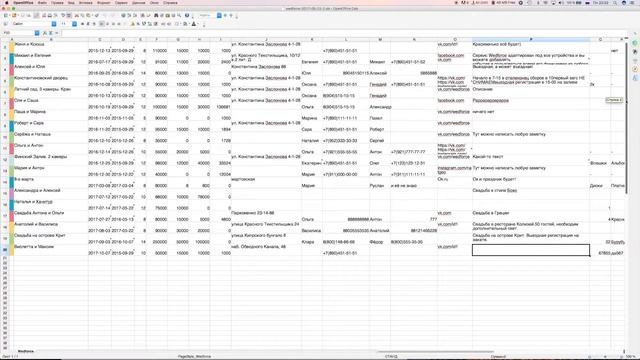
Task: Insert a chart
Action: coord(142,16)
